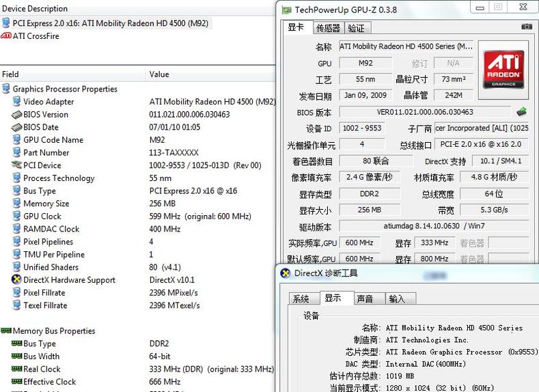Select the Part Number value 113-TAXXXXX

pyautogui.click(x=174, y=152)
